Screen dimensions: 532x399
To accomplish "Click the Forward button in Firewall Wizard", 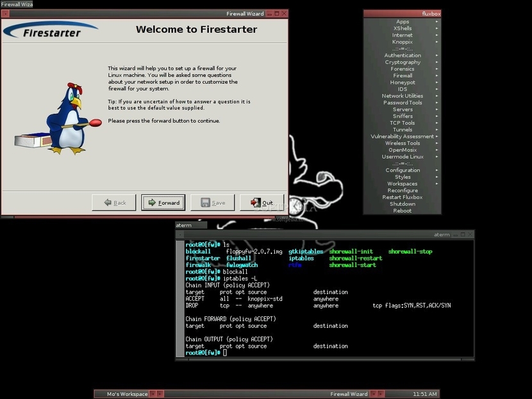I will tap(163, 202).
